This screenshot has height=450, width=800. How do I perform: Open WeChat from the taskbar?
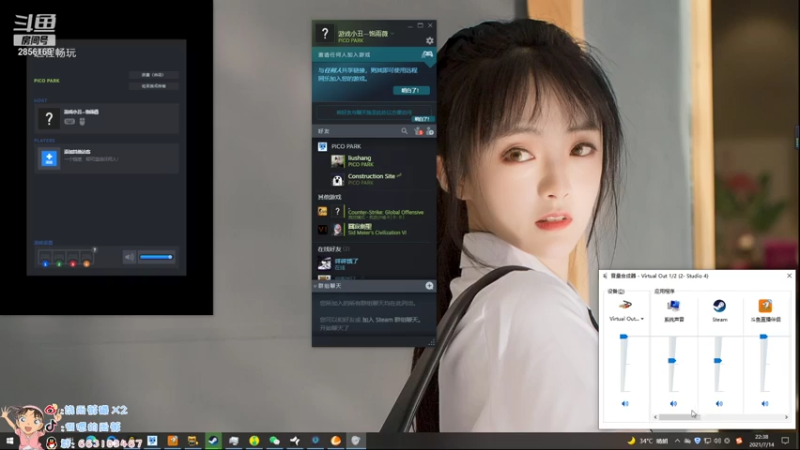(274, 440)
